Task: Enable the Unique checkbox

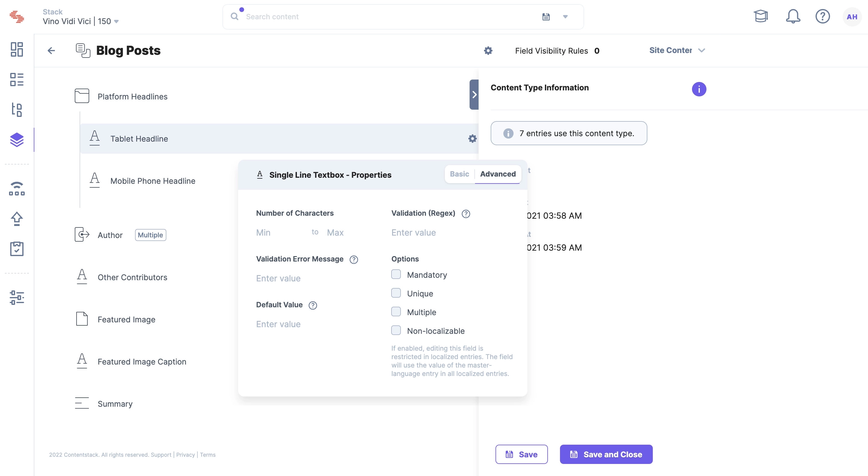Action: [x=396, y=293]
